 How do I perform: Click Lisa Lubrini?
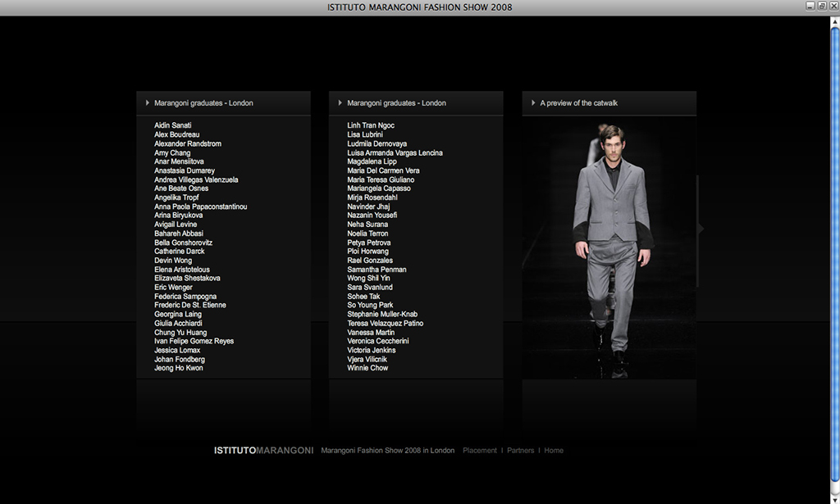365,134
